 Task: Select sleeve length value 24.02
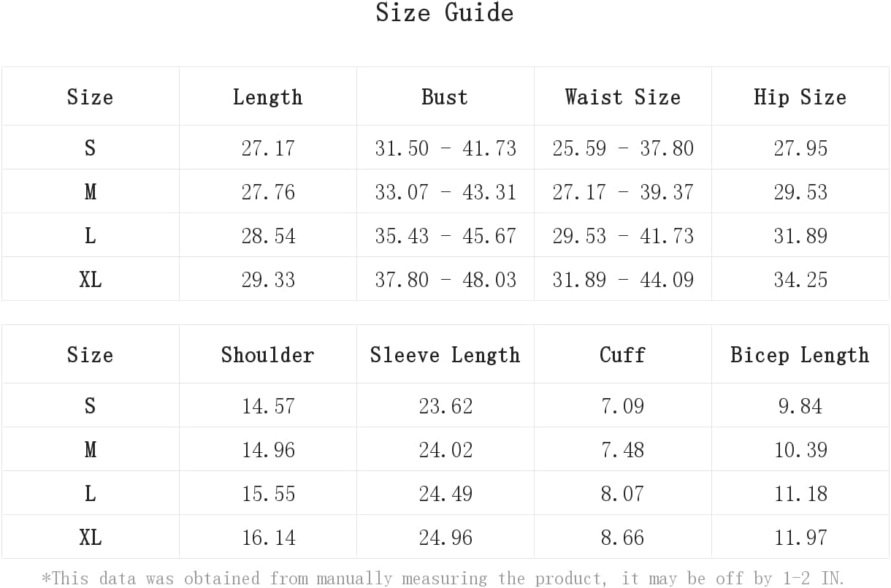(445, 450)
